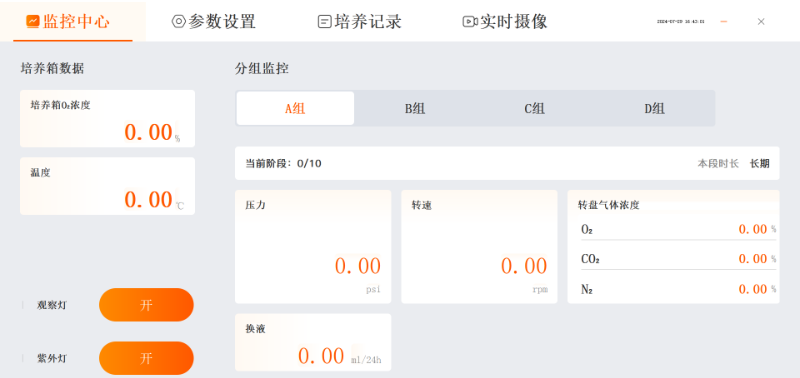Viewport: 800px width, 378px height.
Task: Go to 实时摄像 tab
Action: [505, 21]
